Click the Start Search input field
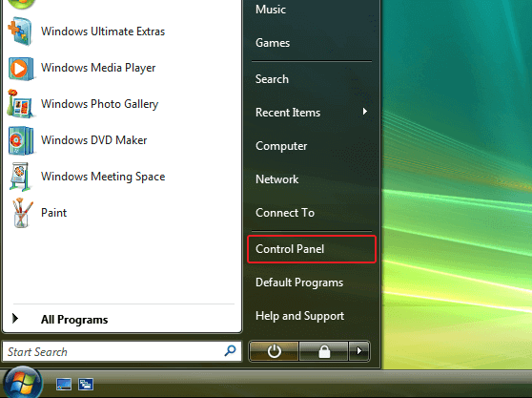 122,351
